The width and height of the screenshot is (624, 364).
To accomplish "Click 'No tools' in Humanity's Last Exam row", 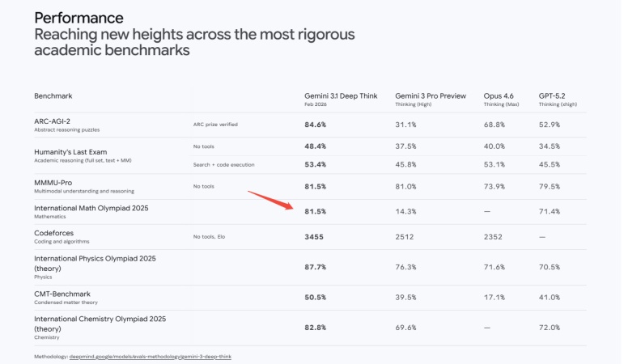I will tap(204, 146).
